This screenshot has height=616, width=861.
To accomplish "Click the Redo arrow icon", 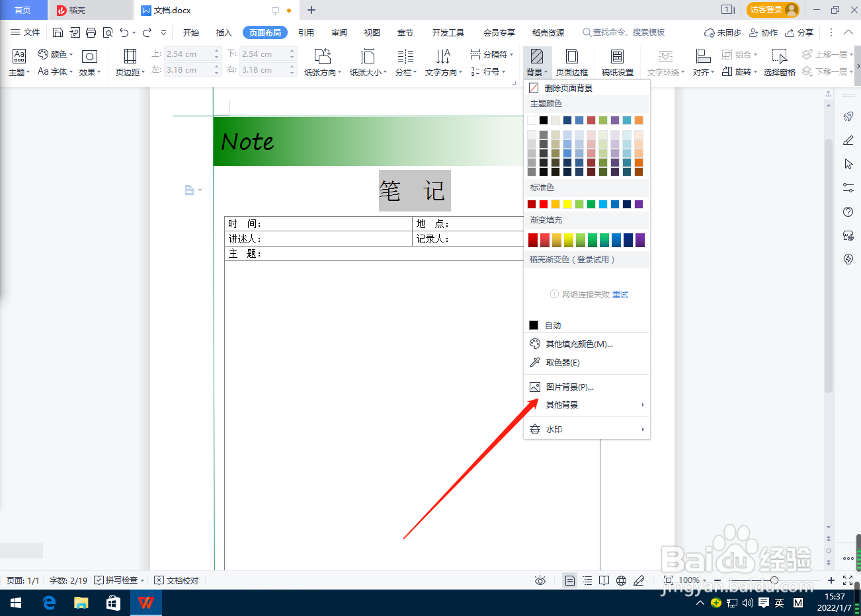I will [147, 32].
